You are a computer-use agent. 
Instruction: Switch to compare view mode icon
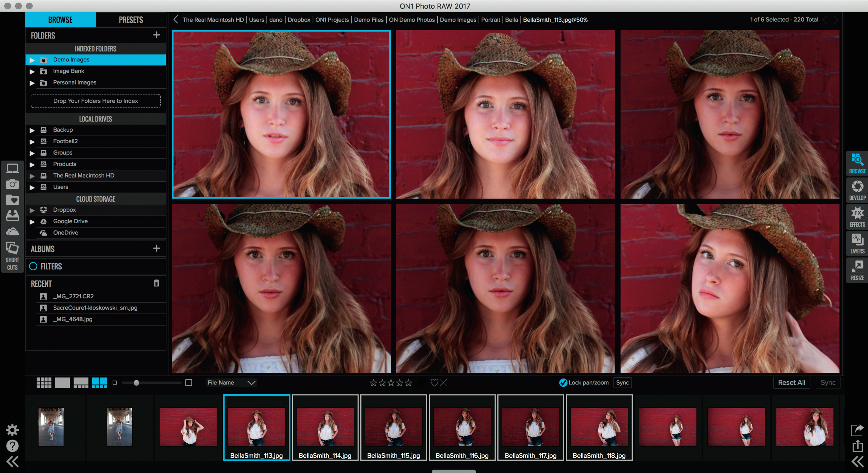click(99, 383)
